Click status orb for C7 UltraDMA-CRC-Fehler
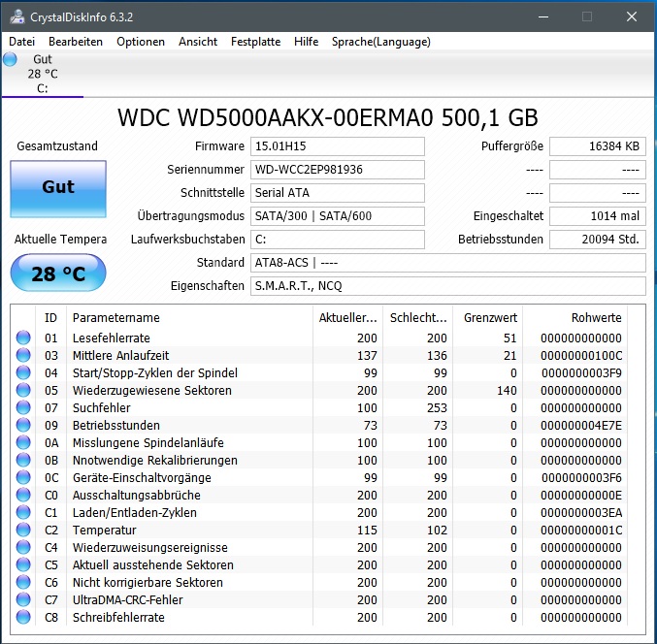Screen dimensions: 657x644 pos(23,600)
